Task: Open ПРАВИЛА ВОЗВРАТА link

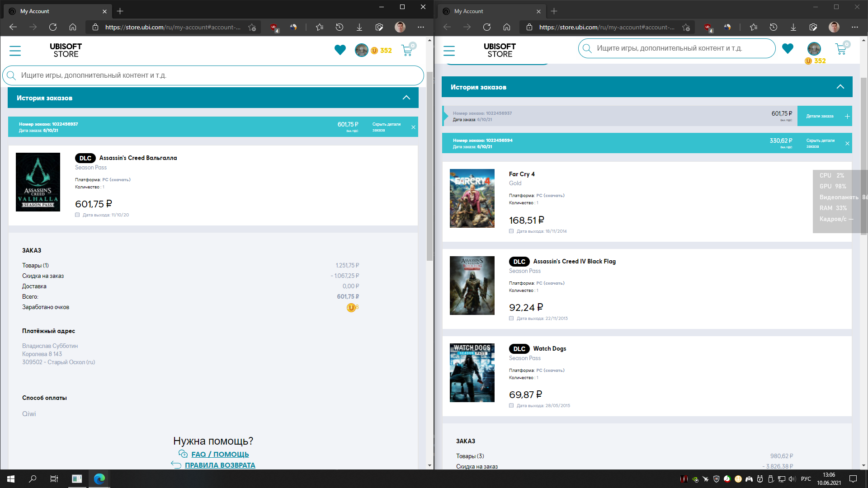Action: 220,465
